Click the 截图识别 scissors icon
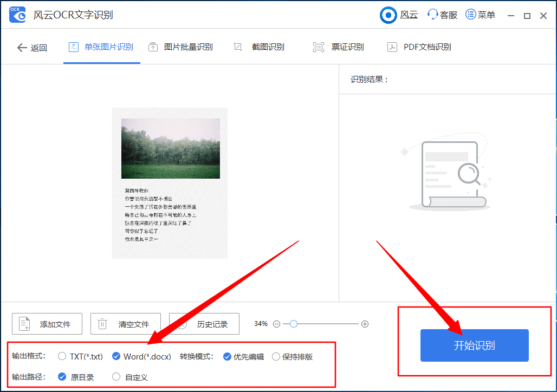The height and width of the screenshot is (392, 557). point(237,47)
